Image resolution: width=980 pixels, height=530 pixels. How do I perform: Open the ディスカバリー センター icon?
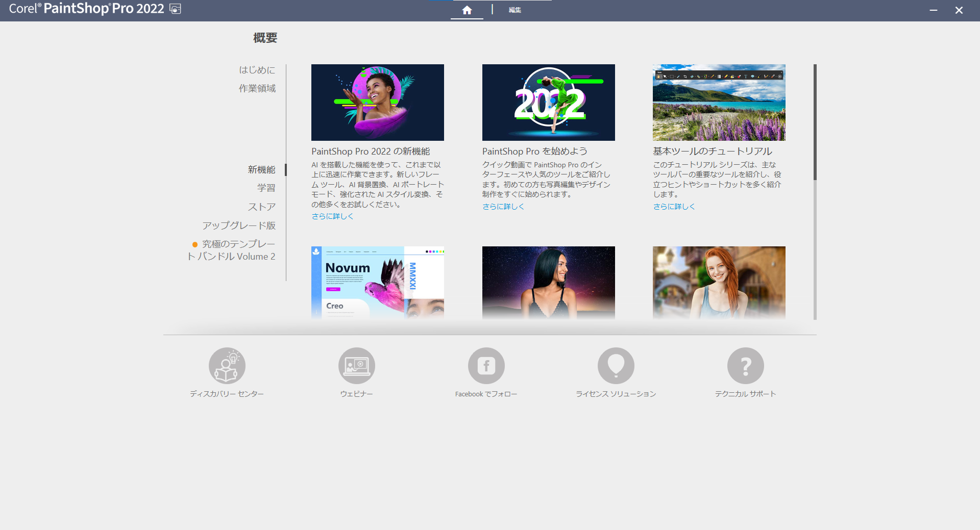point(227,366)
